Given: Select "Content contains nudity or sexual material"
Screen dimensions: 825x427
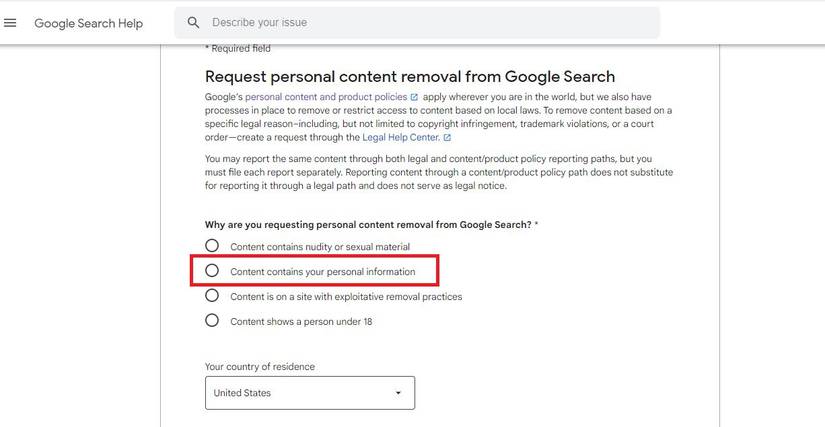Looking at the screenshot, I should (x=211, y=246).
